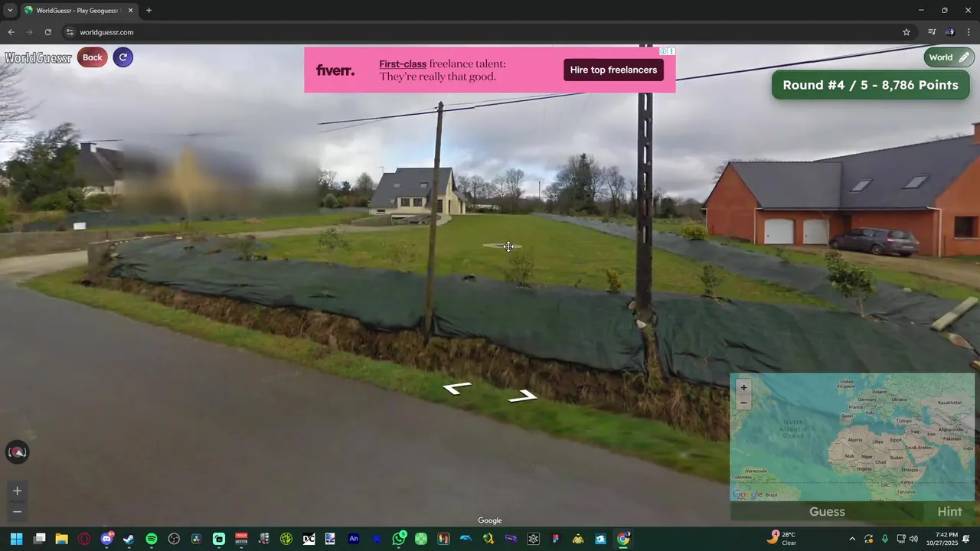Open the network icon in the system tray
Image resolution: width=980 pixels, height=551 pixels.
(900, 539)
